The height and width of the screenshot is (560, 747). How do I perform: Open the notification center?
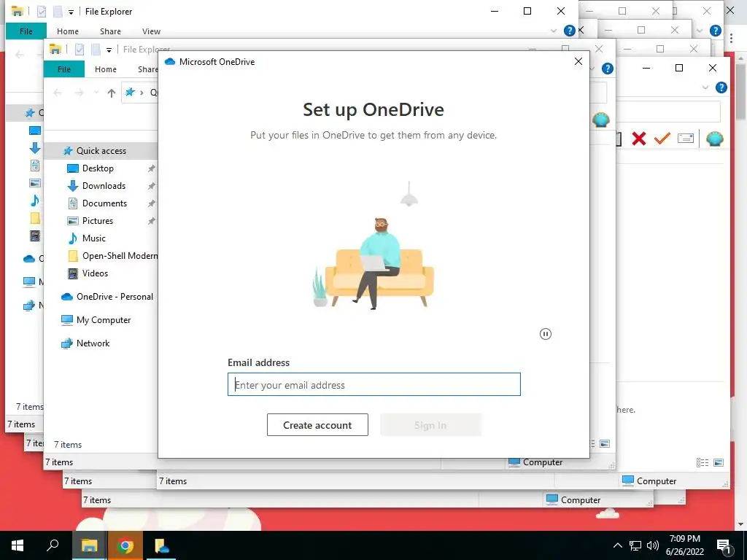[724, 546]
